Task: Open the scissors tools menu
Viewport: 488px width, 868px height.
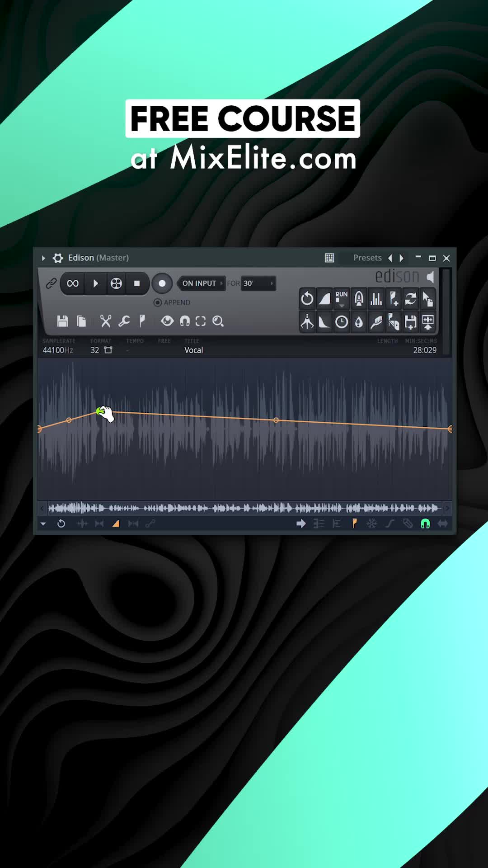Action: pyautogui.click(x=106, y=321)
